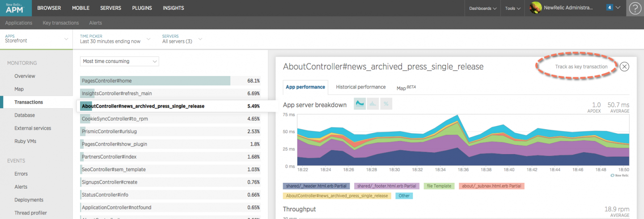Select SignupsController#create transaction row
This screenshot has height=219, width=644.
point(170,182)
